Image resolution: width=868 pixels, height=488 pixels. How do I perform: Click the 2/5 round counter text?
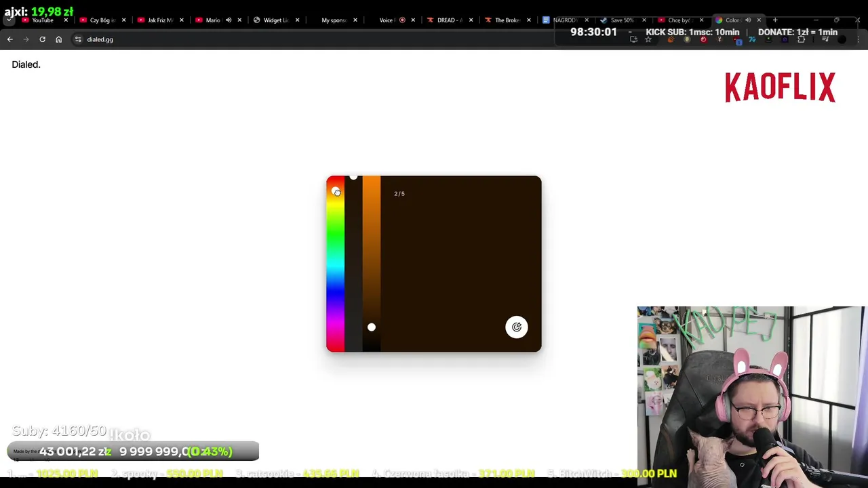pos(399,194)
